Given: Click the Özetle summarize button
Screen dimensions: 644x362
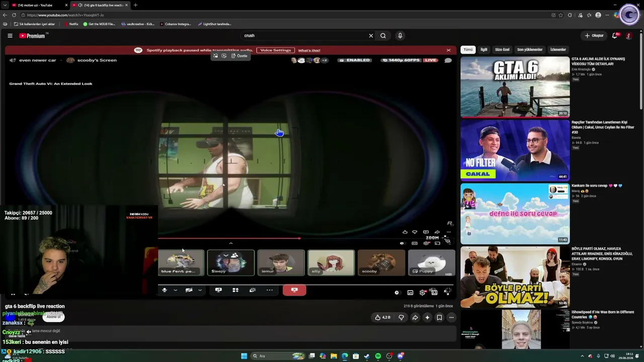Looking at the screenshot, I should (x=239, y=56).
